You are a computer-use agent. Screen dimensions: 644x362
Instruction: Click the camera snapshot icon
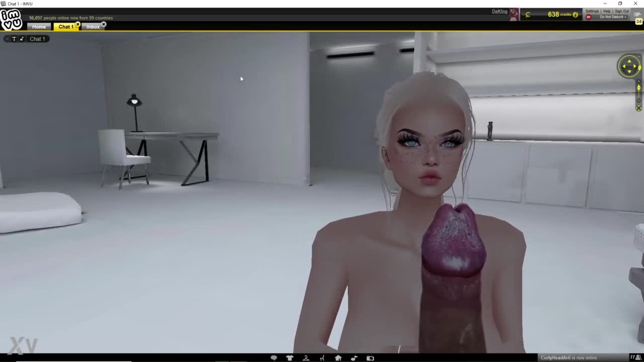tap(370, 358)
